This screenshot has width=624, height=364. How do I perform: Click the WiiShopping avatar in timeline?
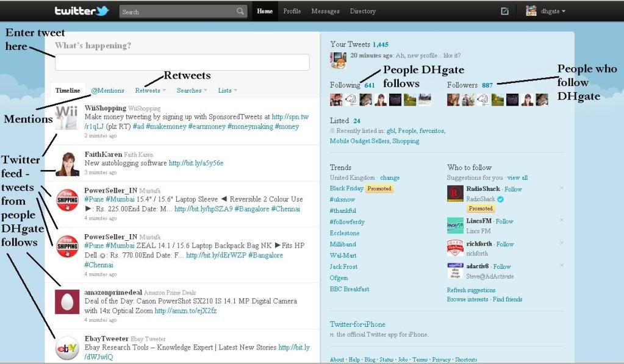pyautogui.click(x=67, y=116)
